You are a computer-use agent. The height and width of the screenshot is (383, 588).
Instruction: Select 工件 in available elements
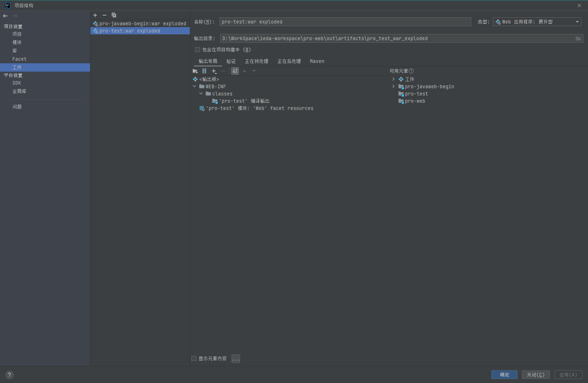click(406, 79)
